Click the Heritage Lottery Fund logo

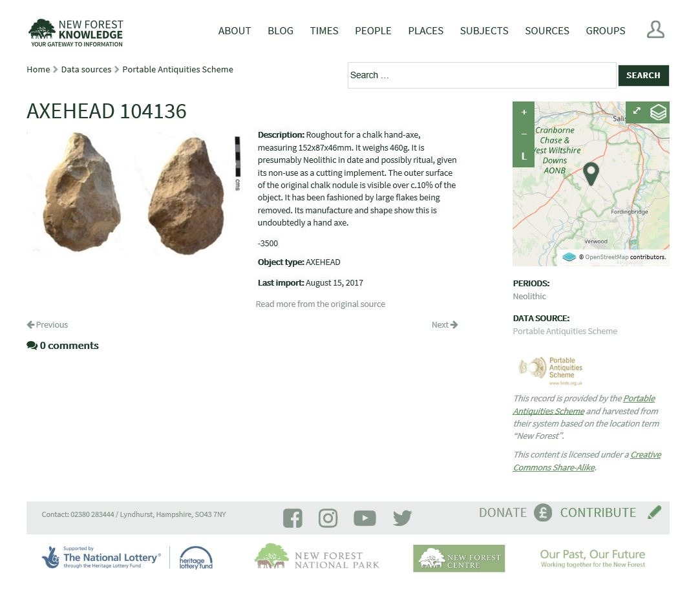point(196,558)
